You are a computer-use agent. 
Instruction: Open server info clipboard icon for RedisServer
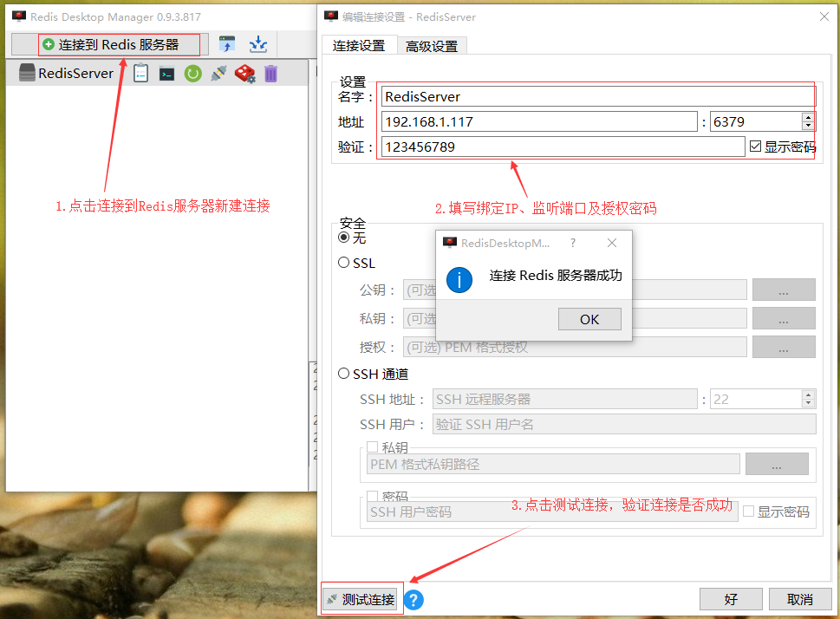coord(141,73)
